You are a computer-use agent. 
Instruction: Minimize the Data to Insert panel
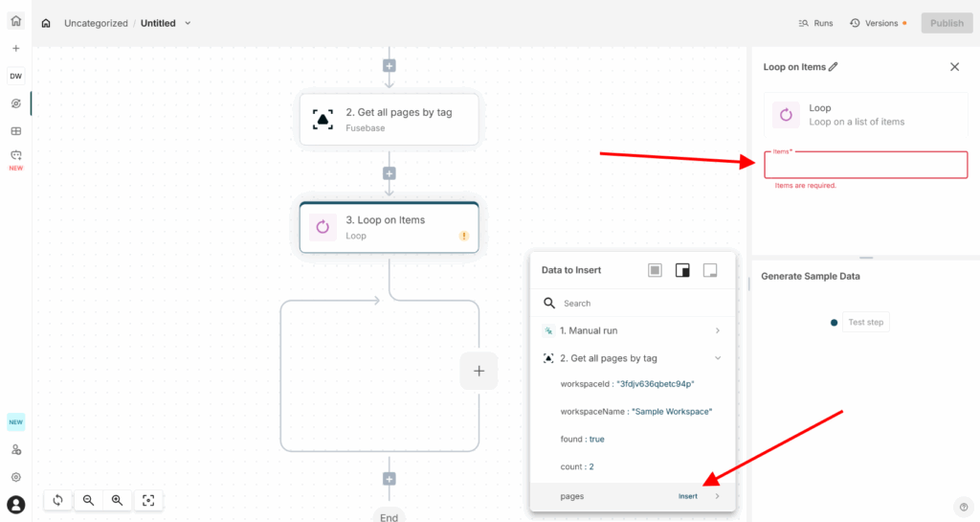[x=710, y=270]
